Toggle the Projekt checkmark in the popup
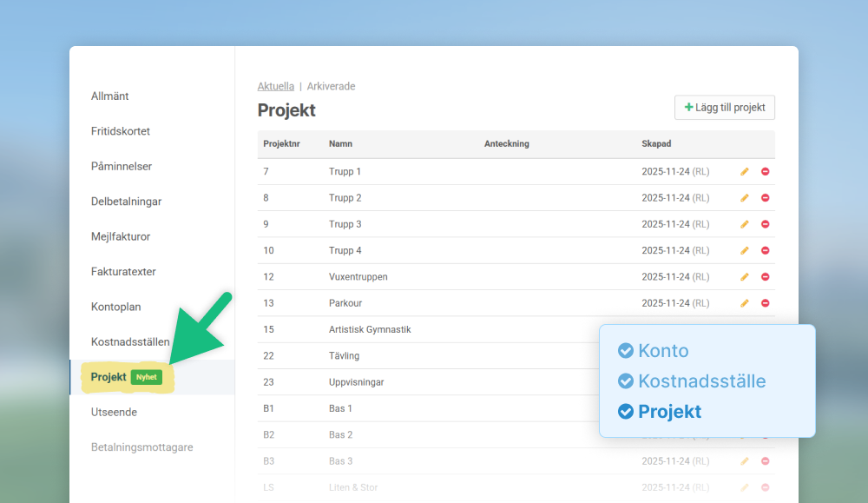 626,412
